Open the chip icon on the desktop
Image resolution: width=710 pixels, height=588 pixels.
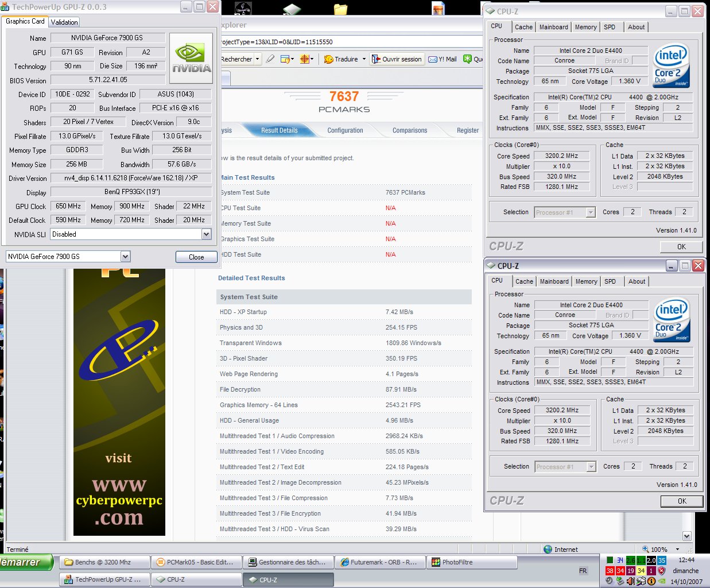click(292, 9)
